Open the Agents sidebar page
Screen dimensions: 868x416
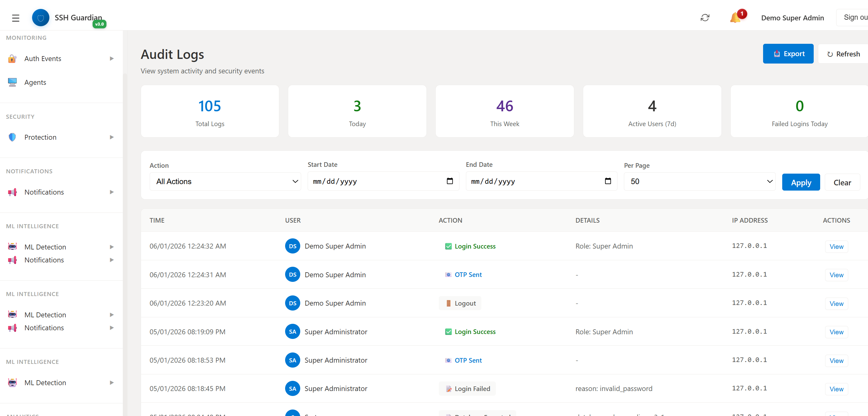35,83
